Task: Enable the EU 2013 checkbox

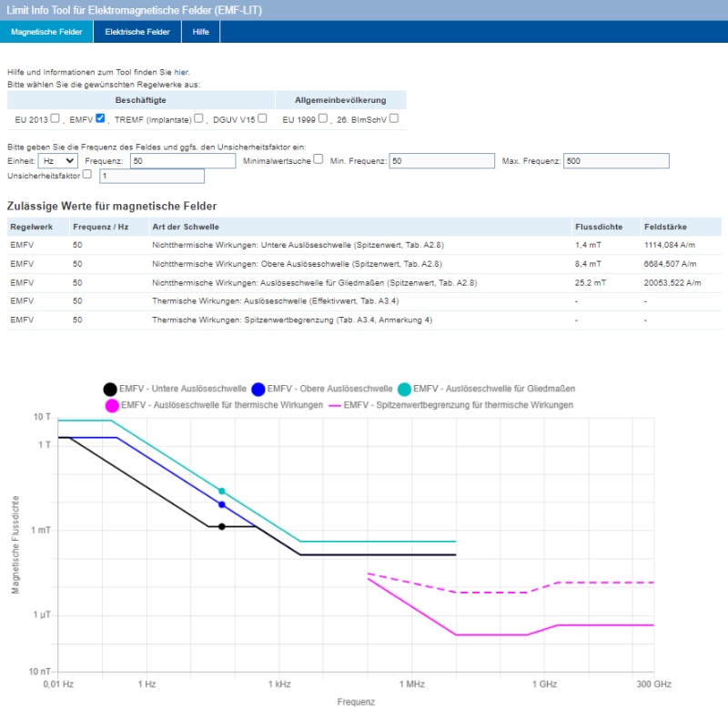Action: [56, 118]
